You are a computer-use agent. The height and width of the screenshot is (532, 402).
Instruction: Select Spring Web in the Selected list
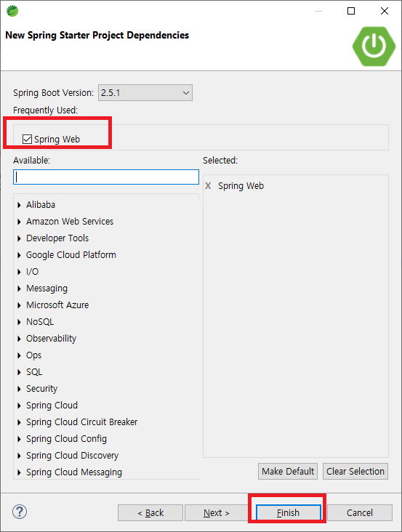tap(241, 186)
